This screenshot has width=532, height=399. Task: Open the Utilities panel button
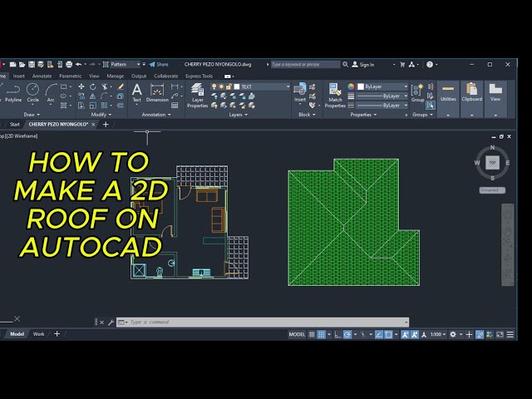[x=448, y=99]
